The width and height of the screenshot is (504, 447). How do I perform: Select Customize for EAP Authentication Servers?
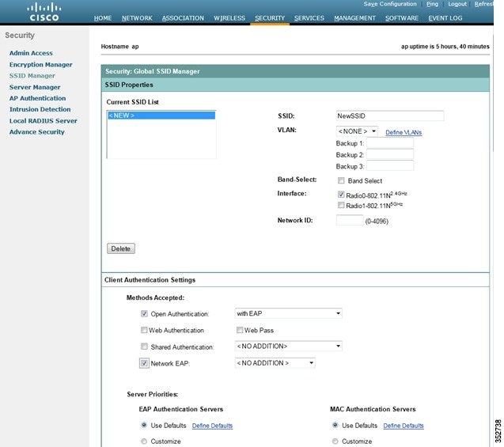[144, 441]
